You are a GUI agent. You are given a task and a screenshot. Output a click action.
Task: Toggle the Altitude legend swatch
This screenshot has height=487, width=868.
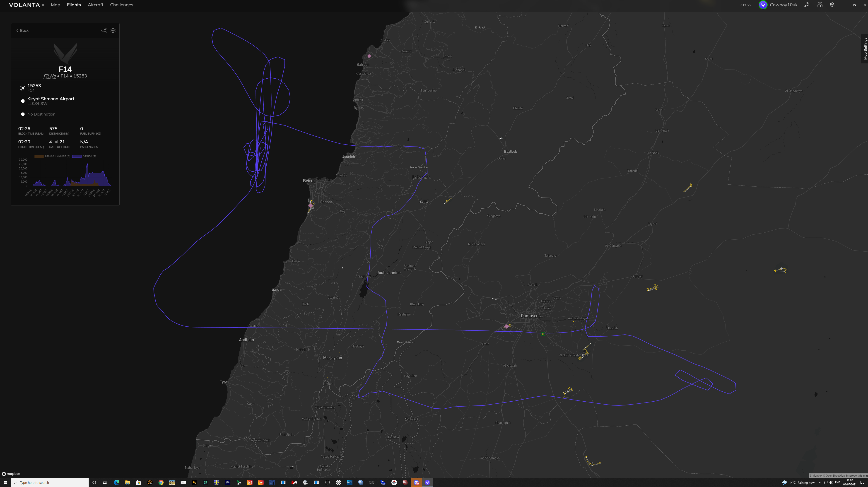77,156
